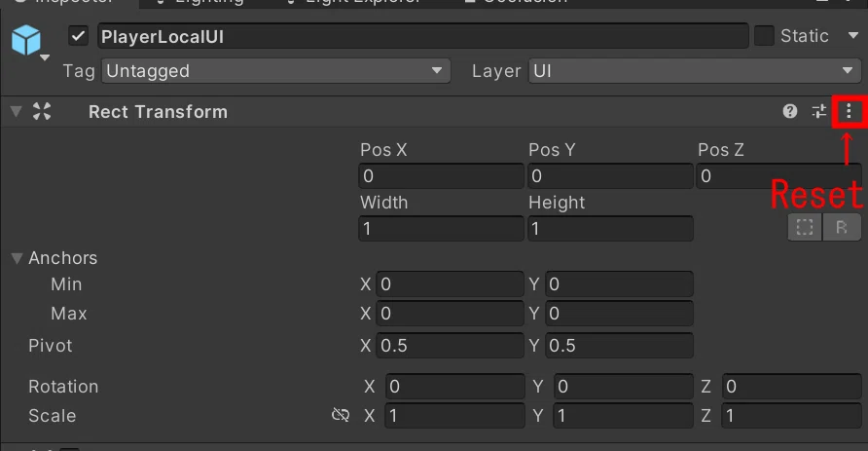Disable the PlayerLocalUI active checkbox
This screenshot has height=451, width=868.
pos(79,37)
